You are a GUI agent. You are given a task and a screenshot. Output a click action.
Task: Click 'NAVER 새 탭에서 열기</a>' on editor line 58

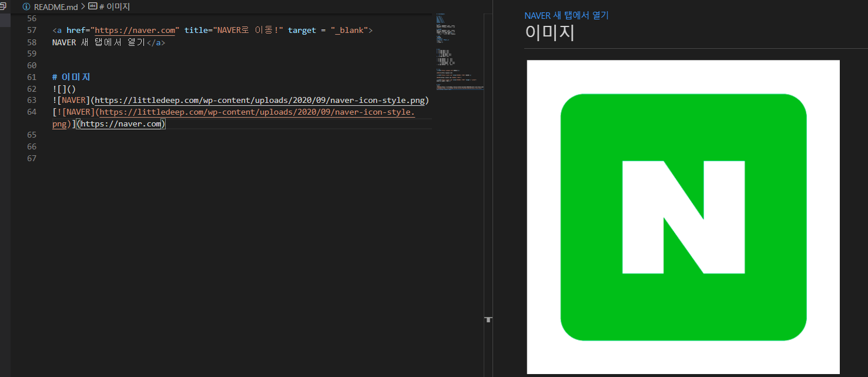pyautogui.click(x=109, y=42)
